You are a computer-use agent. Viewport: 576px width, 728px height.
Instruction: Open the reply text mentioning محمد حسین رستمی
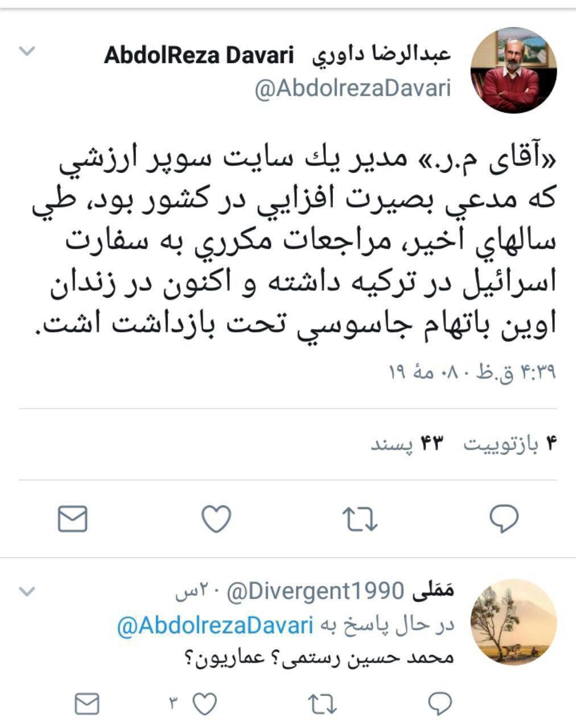tap(319, 658)
